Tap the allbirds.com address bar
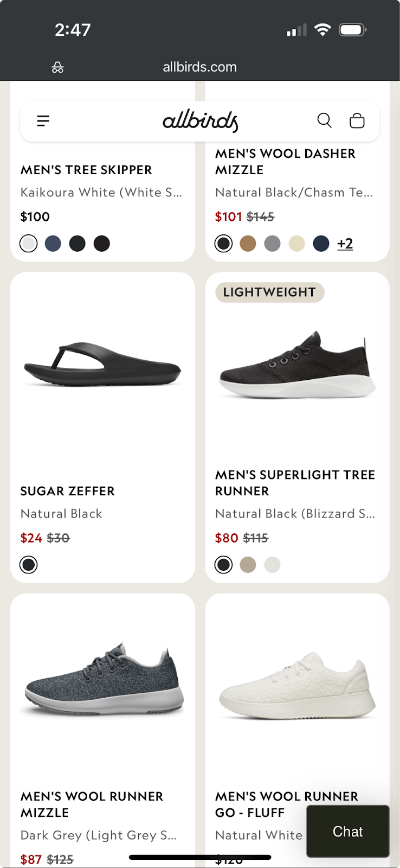 (199, 67)
